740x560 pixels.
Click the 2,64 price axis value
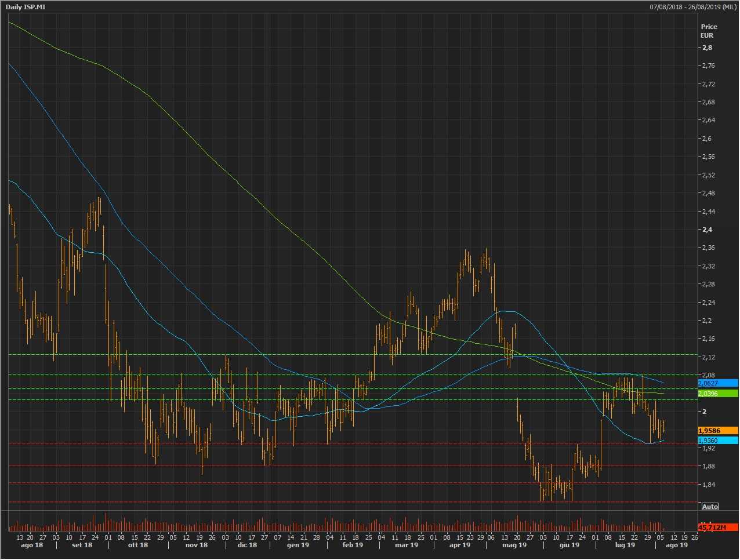708,120
